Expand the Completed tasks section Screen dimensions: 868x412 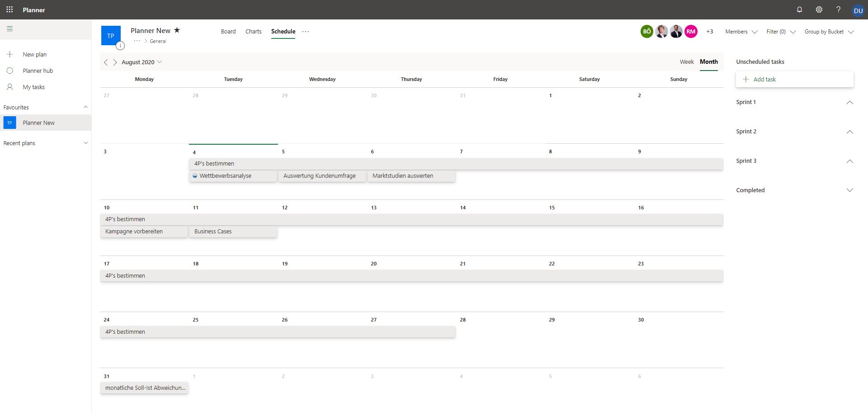(850, 190)
